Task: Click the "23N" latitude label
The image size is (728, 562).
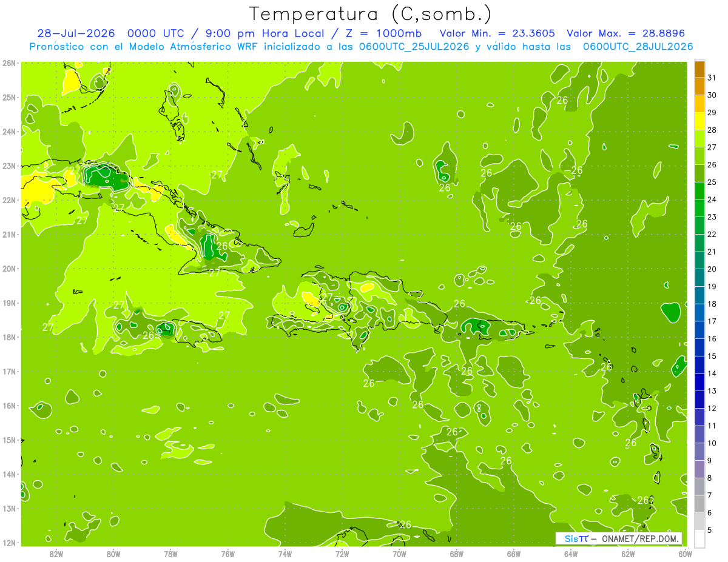Action: tap(9, 166)
